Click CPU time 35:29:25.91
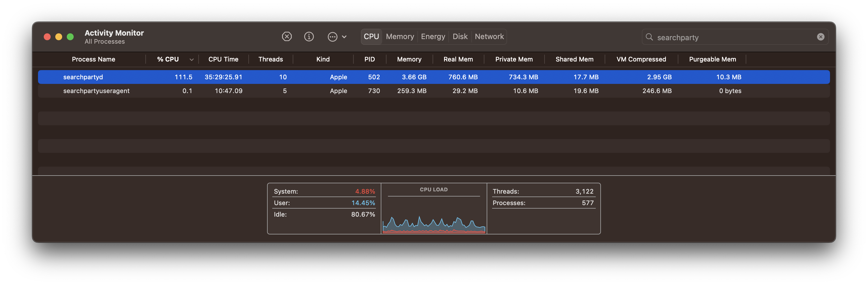 [223, 77]
